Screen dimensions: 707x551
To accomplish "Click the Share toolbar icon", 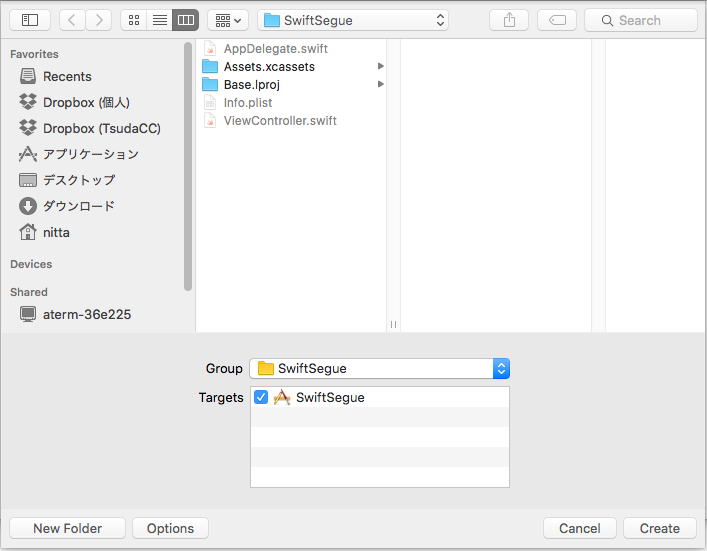I will 509,20.
